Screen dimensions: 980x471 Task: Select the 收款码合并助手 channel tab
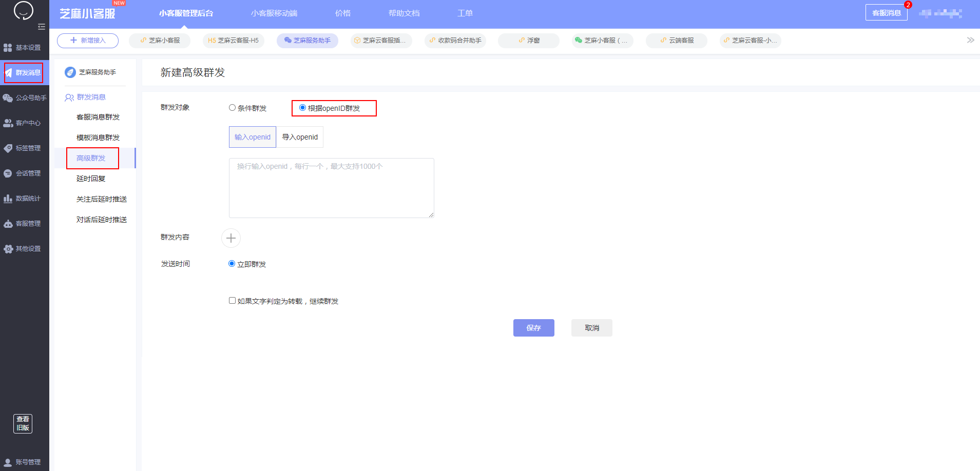[x=455, y=41]
